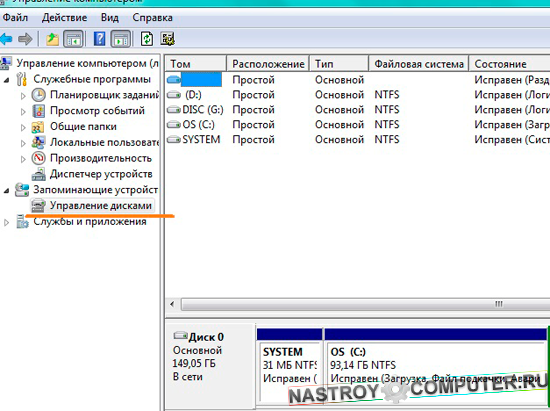This screenshot has height=411, width=550.
Task: Expand the Просмотр событий node
Action: tap(23, 112)
